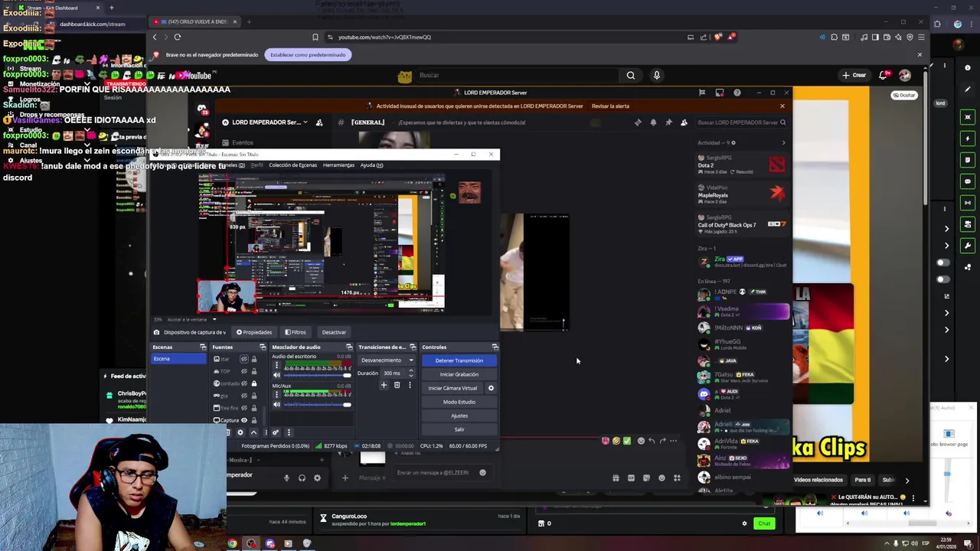Click Detener Transmisión in OBS
980x551 pixels.
(459, 360)
